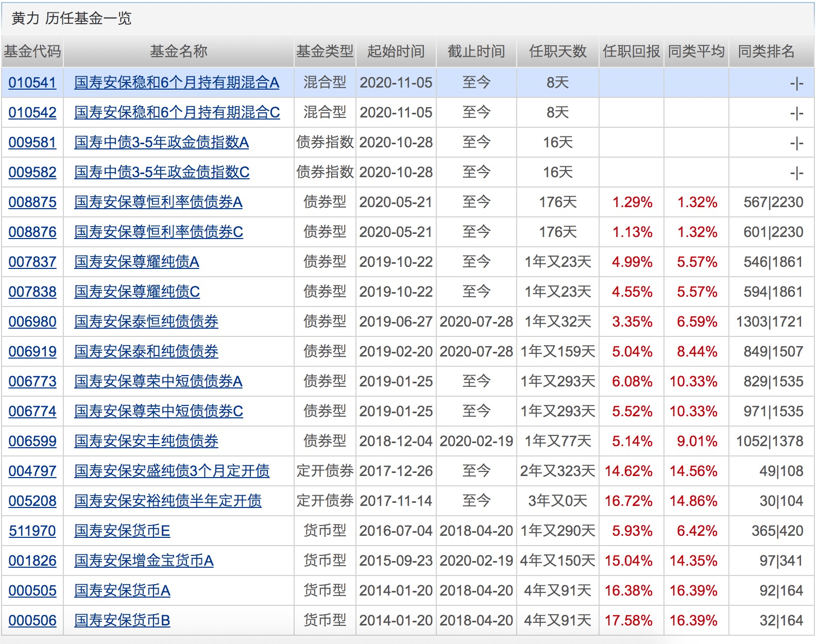This screenshot has width=818, height=644.
Task: Click the 起始时间 column header
Action: click(396, 52)
